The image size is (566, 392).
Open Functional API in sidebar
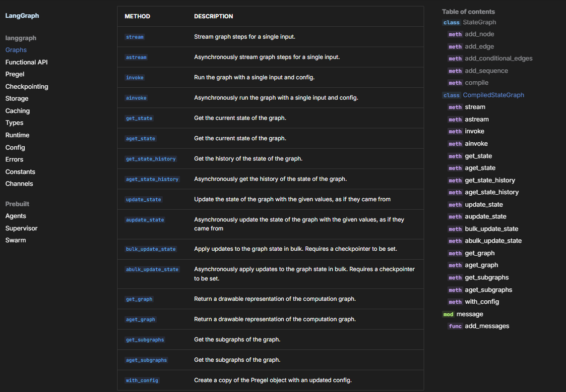coord(26,62)
